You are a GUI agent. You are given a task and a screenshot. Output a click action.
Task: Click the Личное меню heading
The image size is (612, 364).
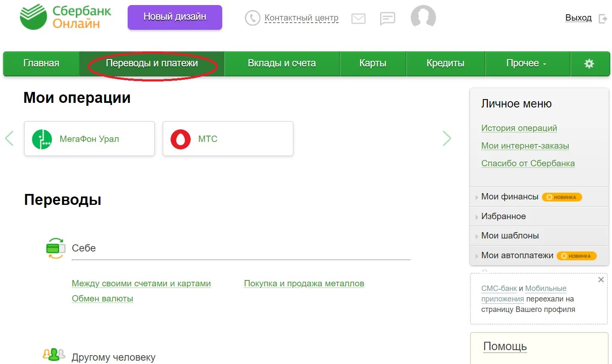tap(516, 104)
